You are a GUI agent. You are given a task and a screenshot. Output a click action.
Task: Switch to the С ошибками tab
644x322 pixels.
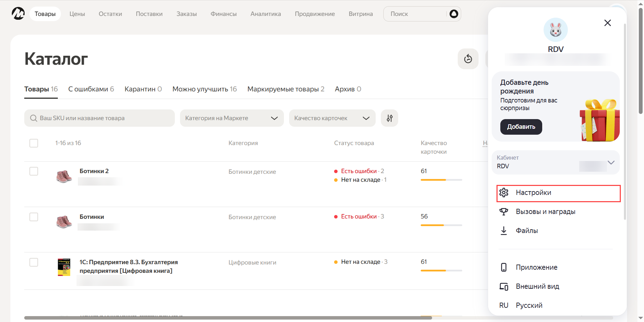91,89
